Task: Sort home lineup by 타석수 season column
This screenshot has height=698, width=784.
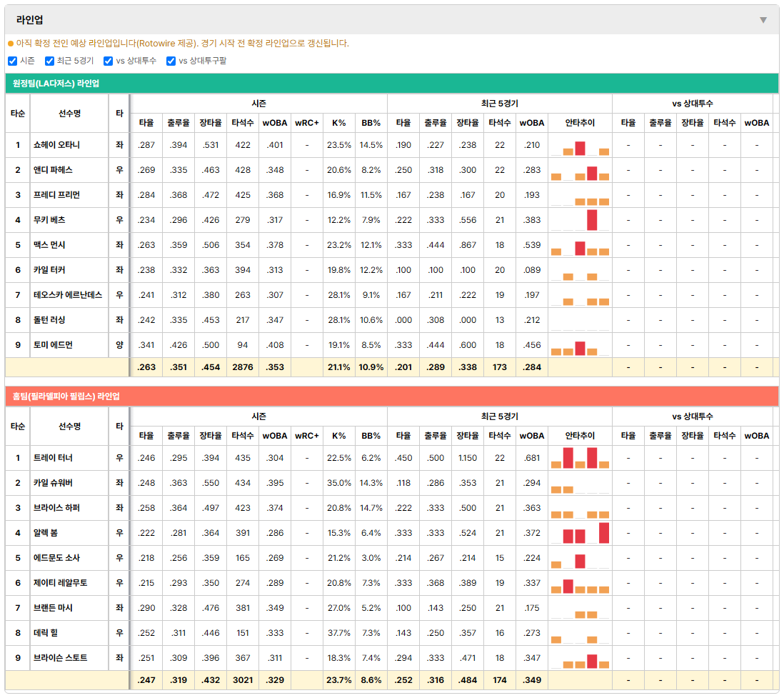Action: pyautogui.click(x=243, y=436)
